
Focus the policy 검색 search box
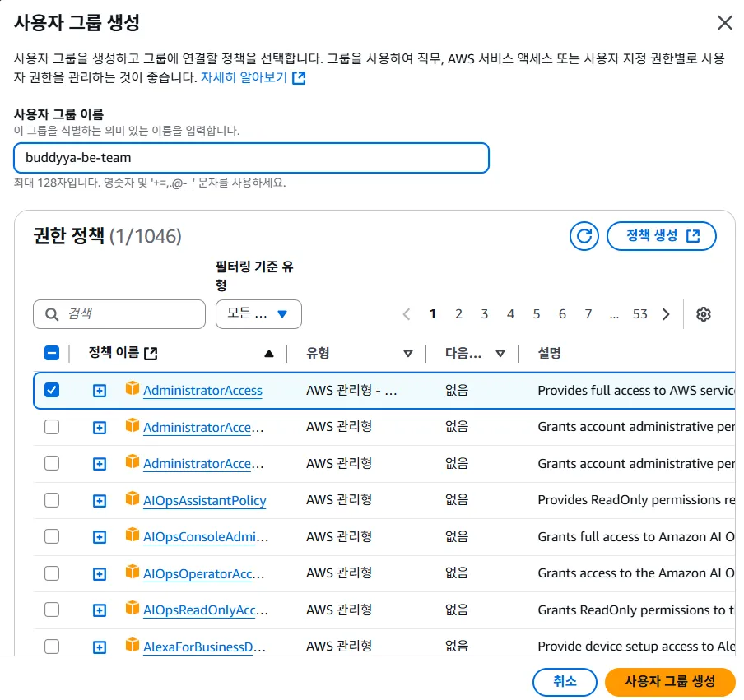(119, 314)
